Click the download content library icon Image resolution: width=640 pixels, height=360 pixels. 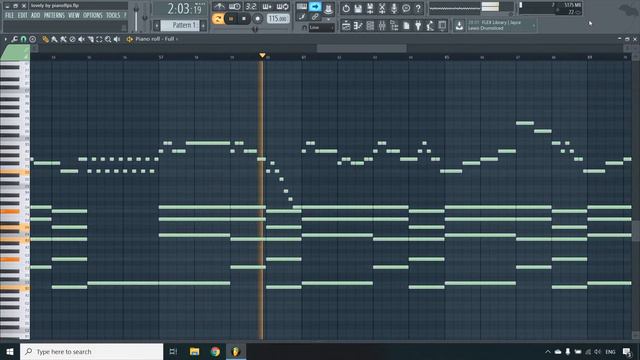tap(459, 26)
